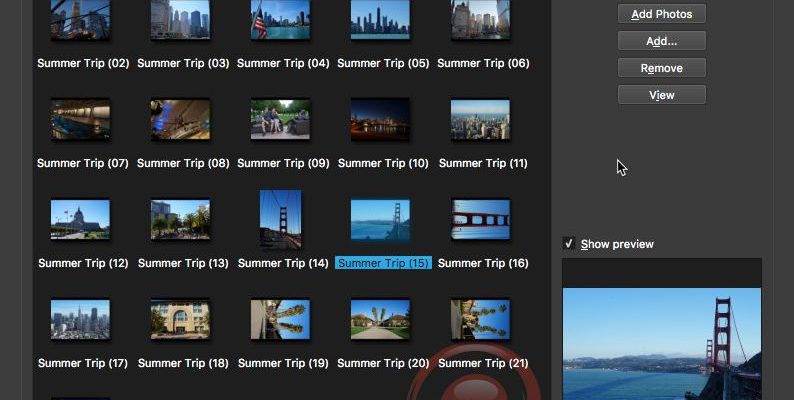Viewport: 794px width, 400px height.
Task: Select the Summer Trip (20) thumbnail
Action: pyautogui.click(x=380, y=319)
